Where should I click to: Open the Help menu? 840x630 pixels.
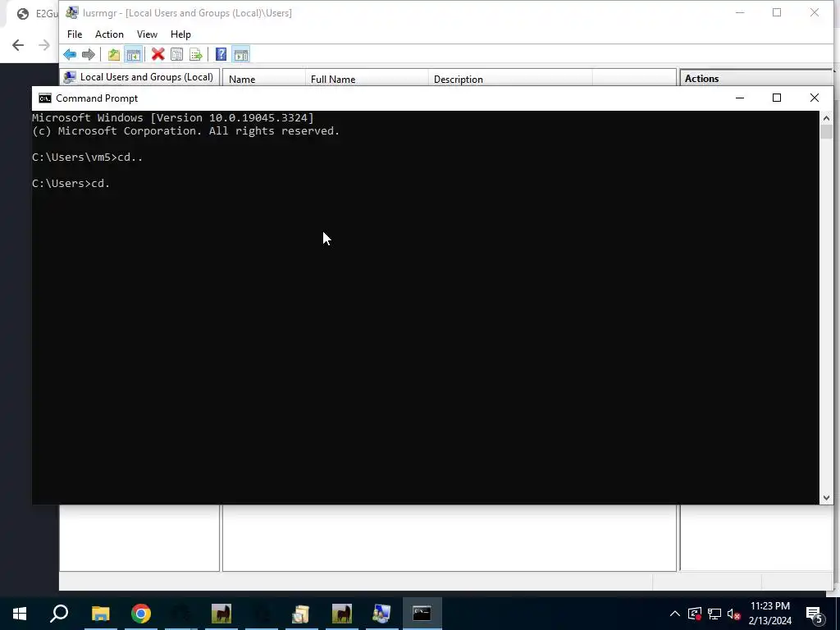click(x=180, y=34)
